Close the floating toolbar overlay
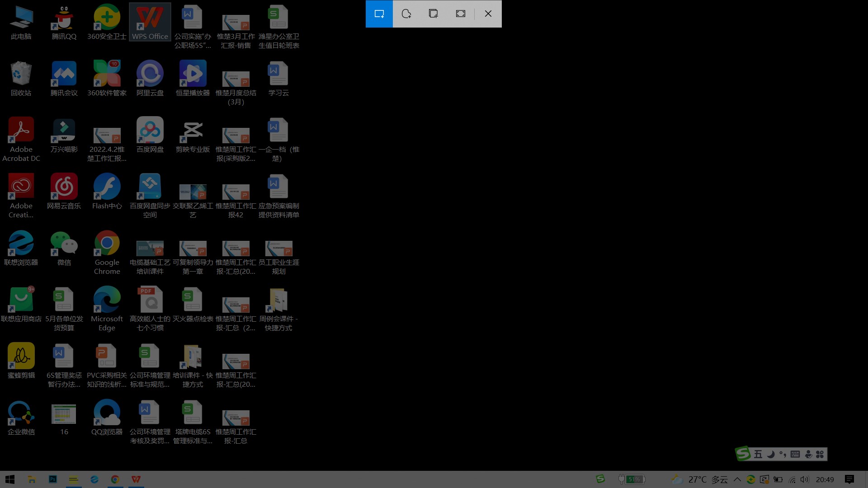The height and width of the screenshot is (488, 868). pyautogui.click(x=488, y=13)
